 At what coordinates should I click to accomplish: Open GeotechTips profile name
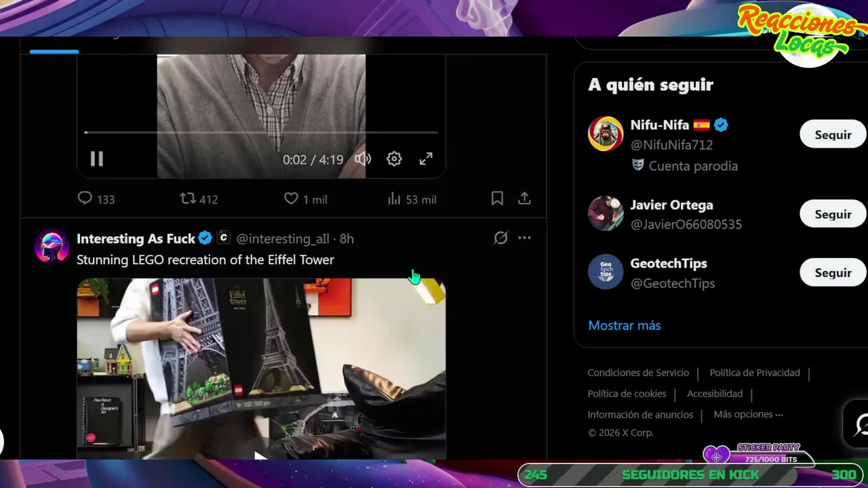669,263
